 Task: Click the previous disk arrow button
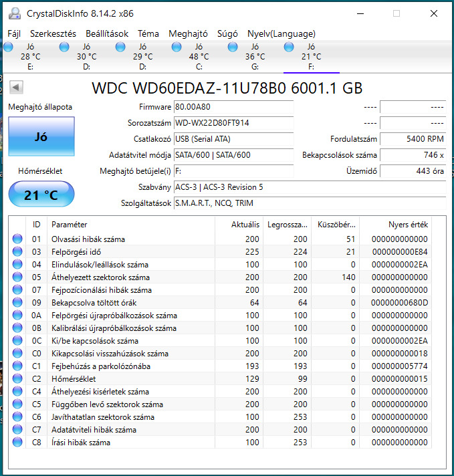(x=16, y=88)
